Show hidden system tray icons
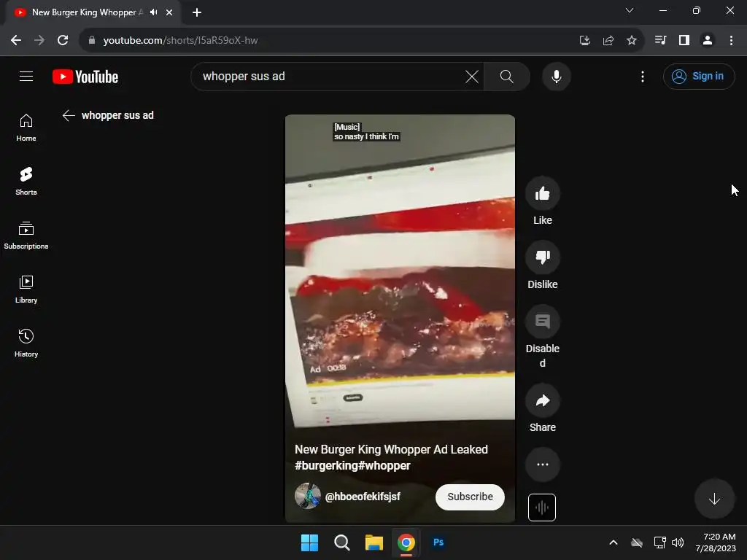This screenshot has height=560, width=747. (613, 542)
